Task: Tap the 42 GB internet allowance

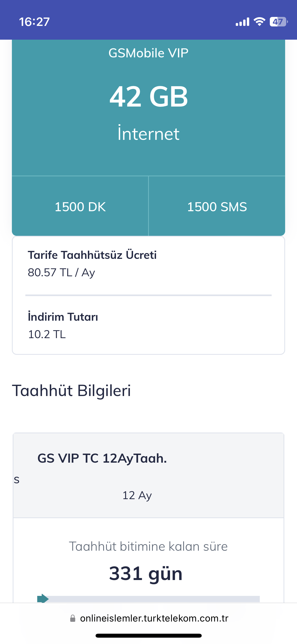Action: tap(149, 96)
